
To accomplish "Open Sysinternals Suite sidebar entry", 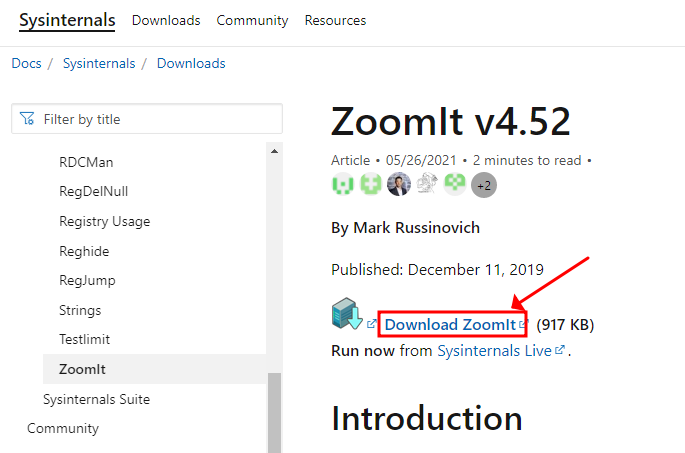I will coord(96,399).
